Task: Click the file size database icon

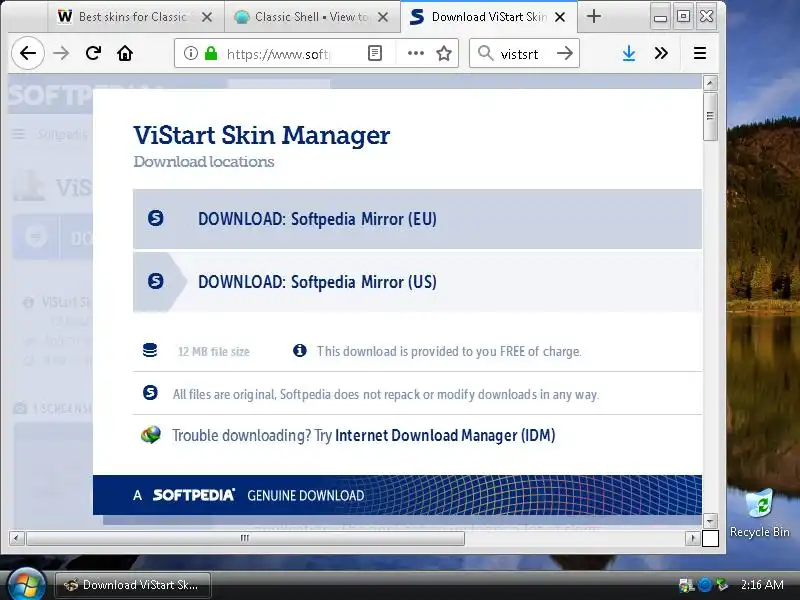Action: click(x=150, y=351)
